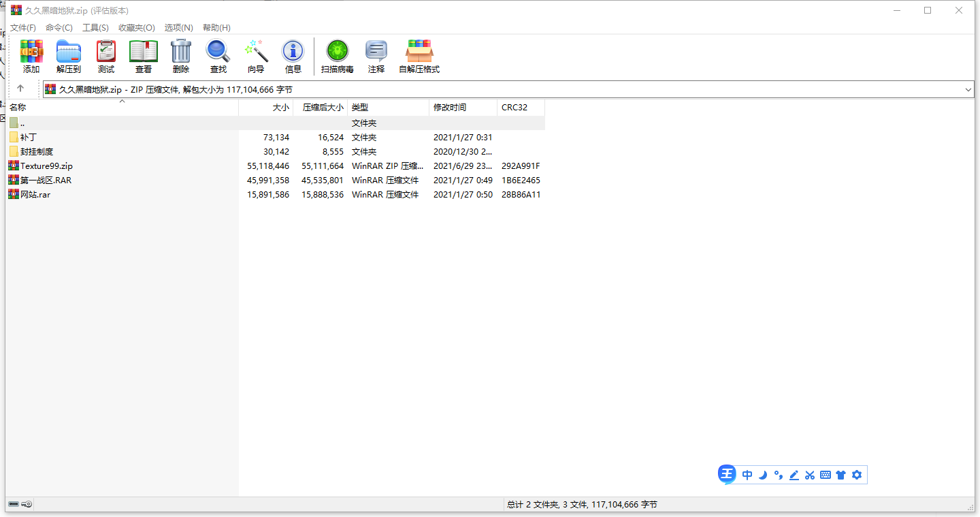Run the 测试 (Test) archive tool
This screenshot has width=980, height=517.
click(106, 56)
